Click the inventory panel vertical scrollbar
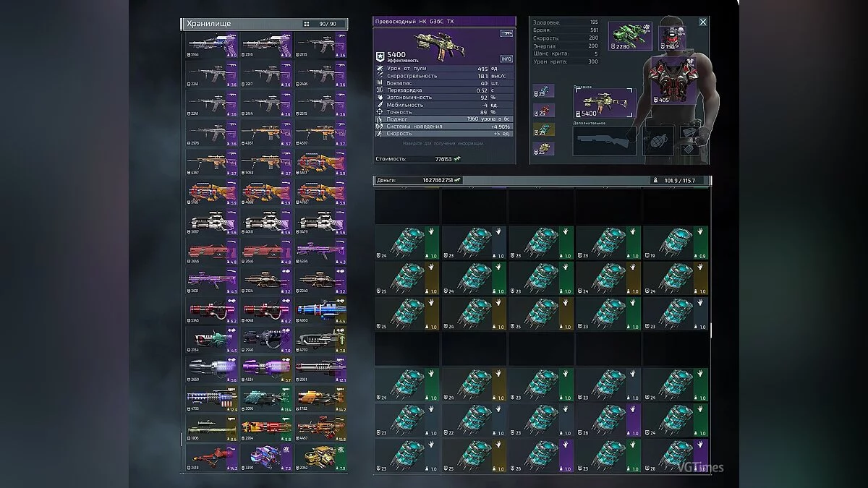This screenshot has height=488, width=868. coord(710,330)
